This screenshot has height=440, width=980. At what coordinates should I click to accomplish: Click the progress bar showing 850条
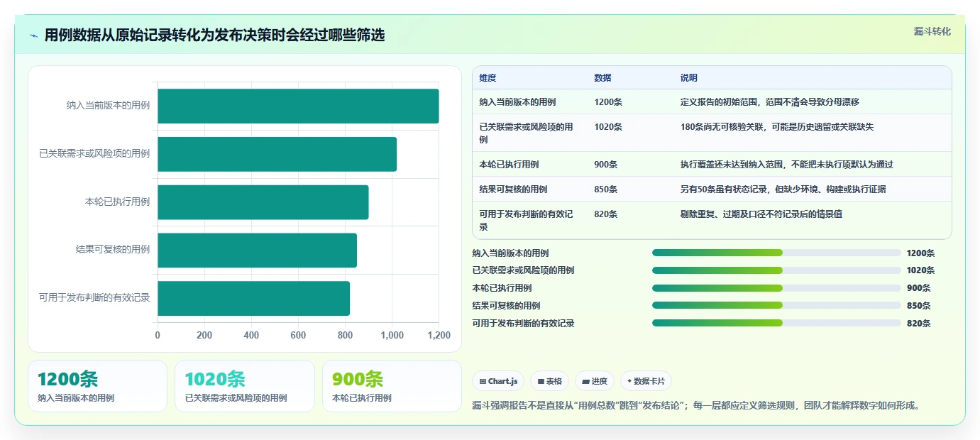point(776,305)
